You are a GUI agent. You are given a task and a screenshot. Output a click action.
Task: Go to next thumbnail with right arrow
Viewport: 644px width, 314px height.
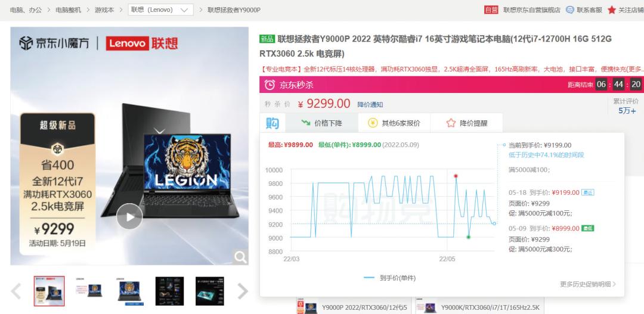pyautogui.click(x=243, y=291)
